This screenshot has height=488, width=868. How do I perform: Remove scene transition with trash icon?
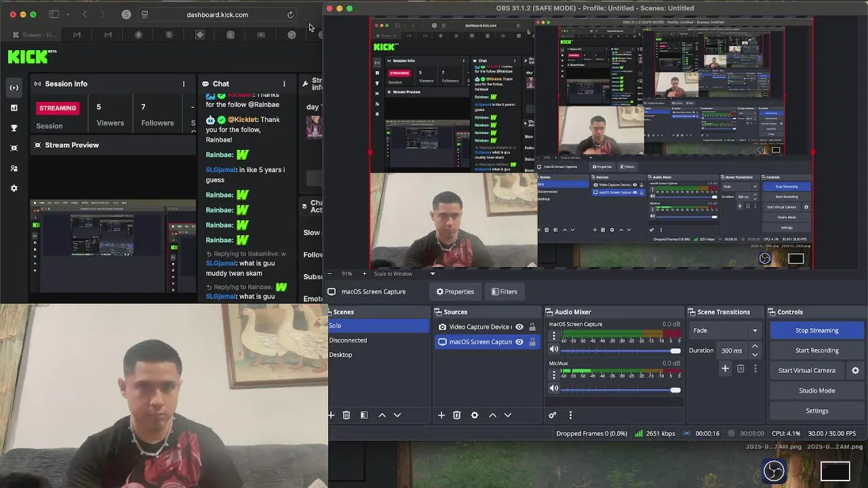741,369
